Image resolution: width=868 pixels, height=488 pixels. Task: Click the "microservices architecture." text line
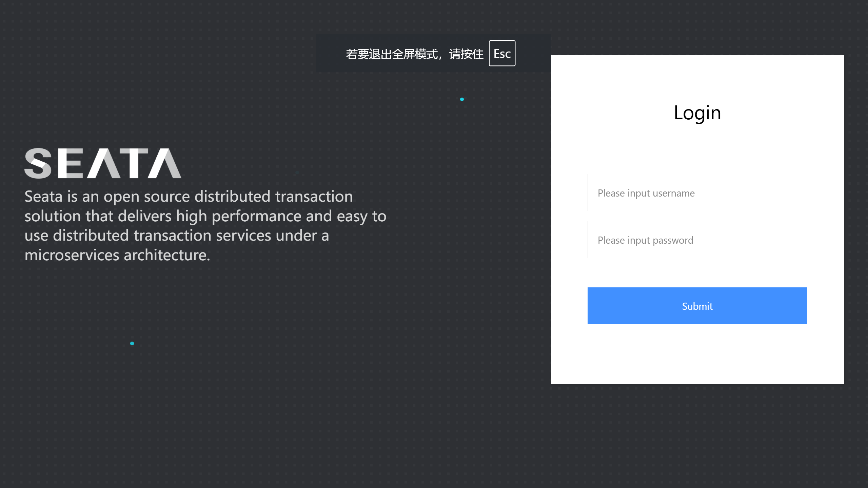point(117,255)
